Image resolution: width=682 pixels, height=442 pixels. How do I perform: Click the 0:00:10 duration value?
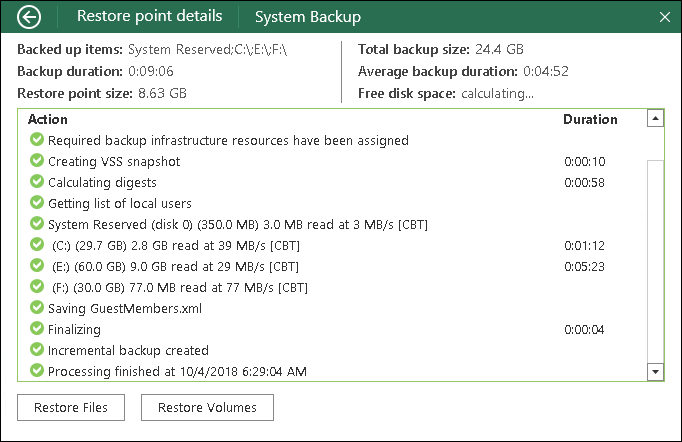pos(585,161)
